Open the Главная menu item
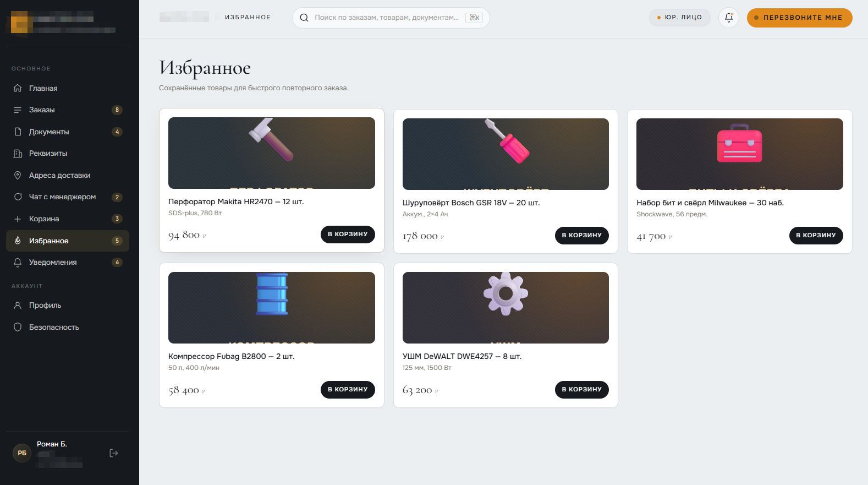 click(x=68, y=88)
